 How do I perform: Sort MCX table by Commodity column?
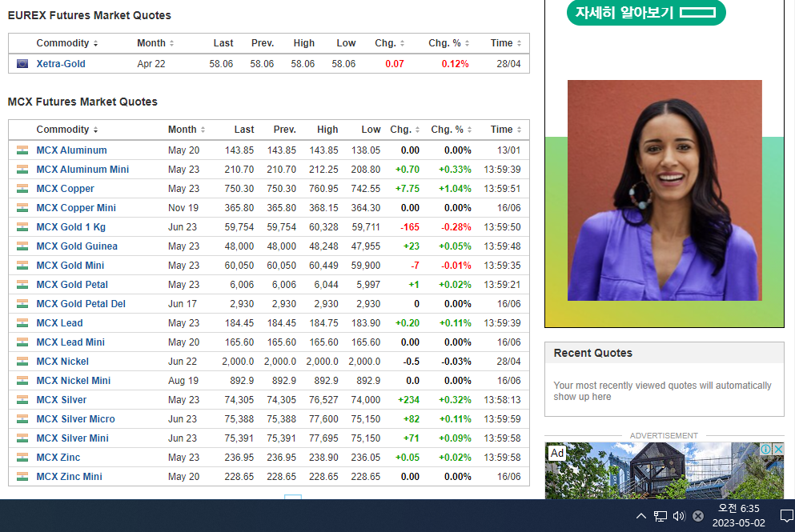pyautogui.click(x=67, y=130)
